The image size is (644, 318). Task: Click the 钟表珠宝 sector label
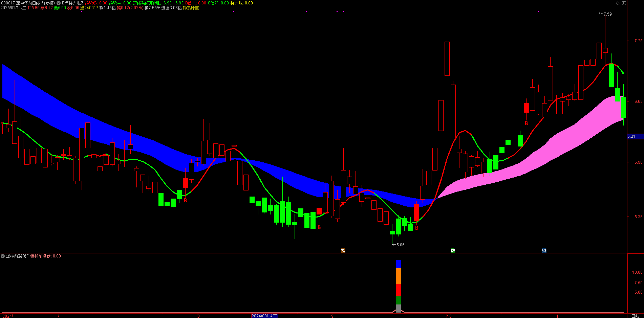tap(191, 8)
